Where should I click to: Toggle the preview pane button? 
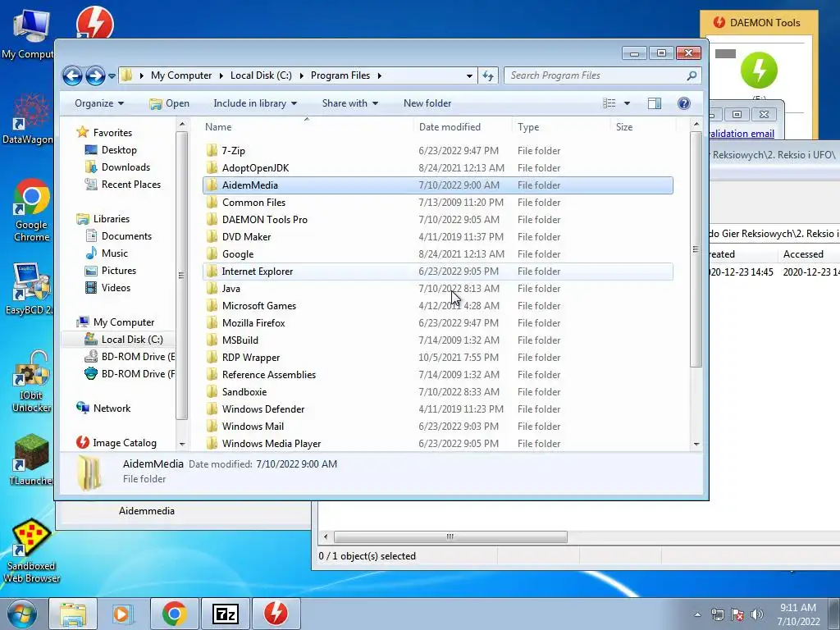click(655, 103)
